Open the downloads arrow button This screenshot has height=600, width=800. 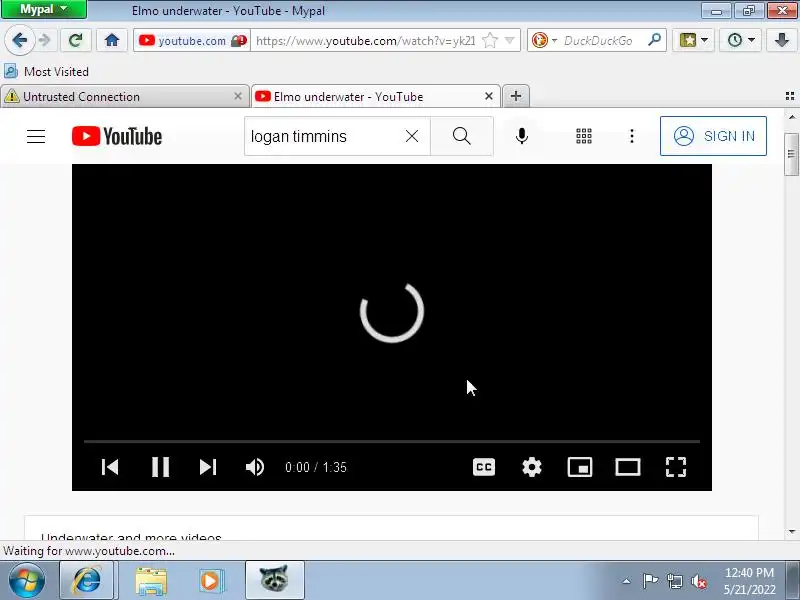pos(782,40)
